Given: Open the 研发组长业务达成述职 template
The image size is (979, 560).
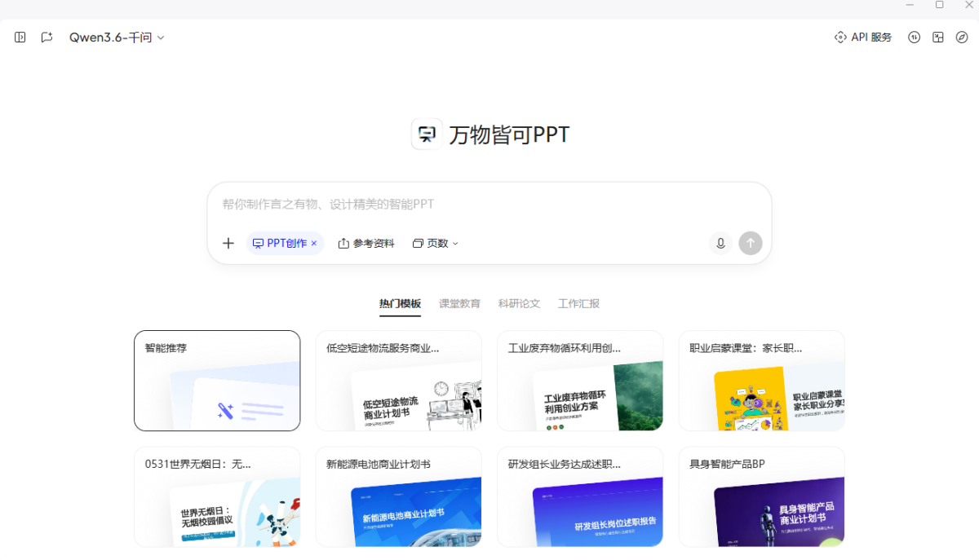Looking at the screenshot, I should point(580,496).
